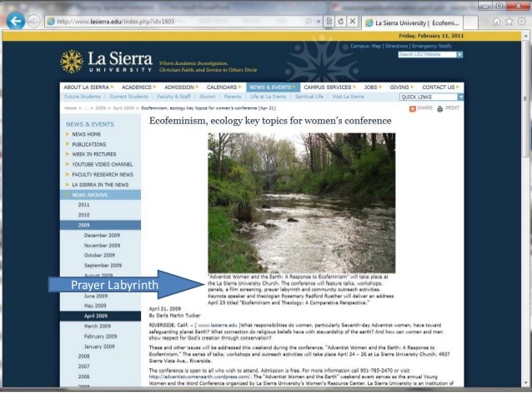The height and width of the screenshot is (399, 532).
Task: Refresh the page with reload icon
Action: (x=341, y=22)
